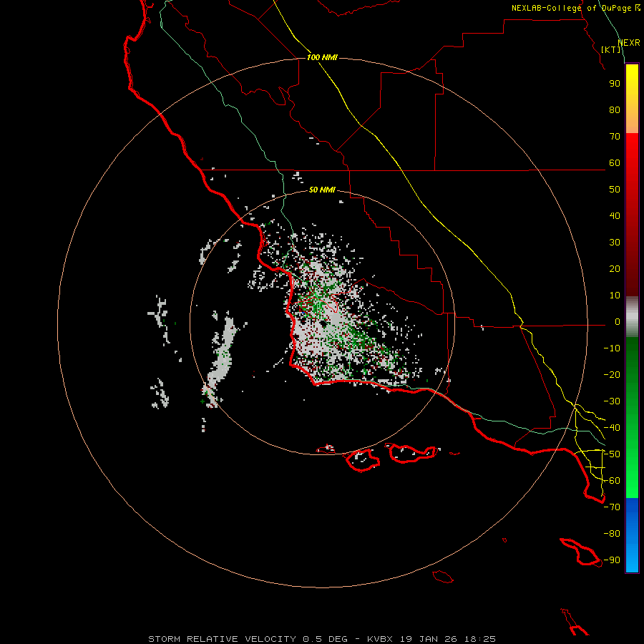Image resolution: width=644 pixels, height=644 pixels.
Task: Click the -60 value on velocity scale
Action: coord(612,481)
